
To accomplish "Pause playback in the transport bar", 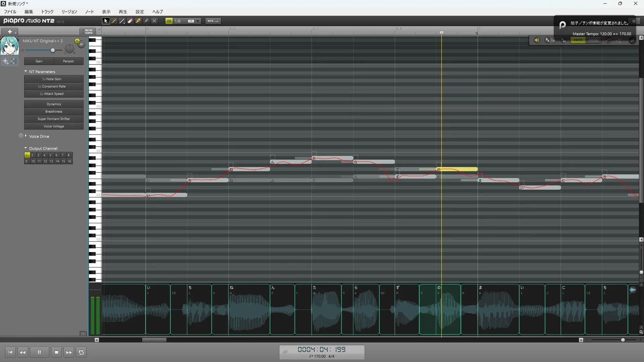I will click(39, 352).
